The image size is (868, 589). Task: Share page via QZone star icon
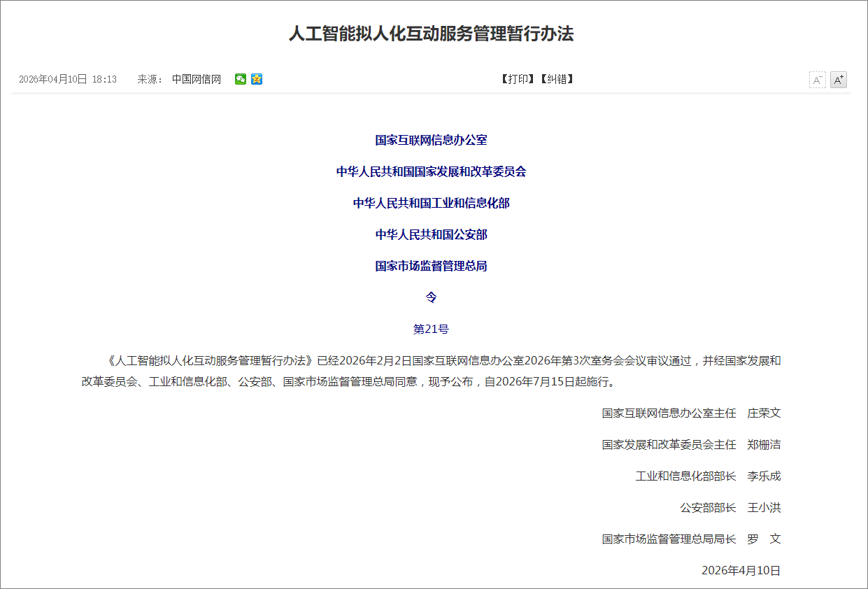pos(257,79)
